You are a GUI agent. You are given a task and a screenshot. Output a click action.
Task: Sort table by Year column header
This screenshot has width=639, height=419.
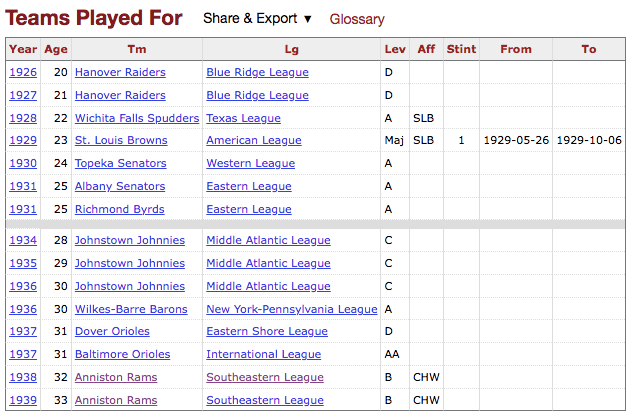(x=23, y=49)
